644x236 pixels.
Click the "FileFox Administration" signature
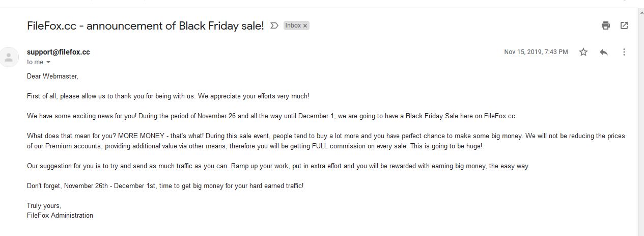coord(60,215)
